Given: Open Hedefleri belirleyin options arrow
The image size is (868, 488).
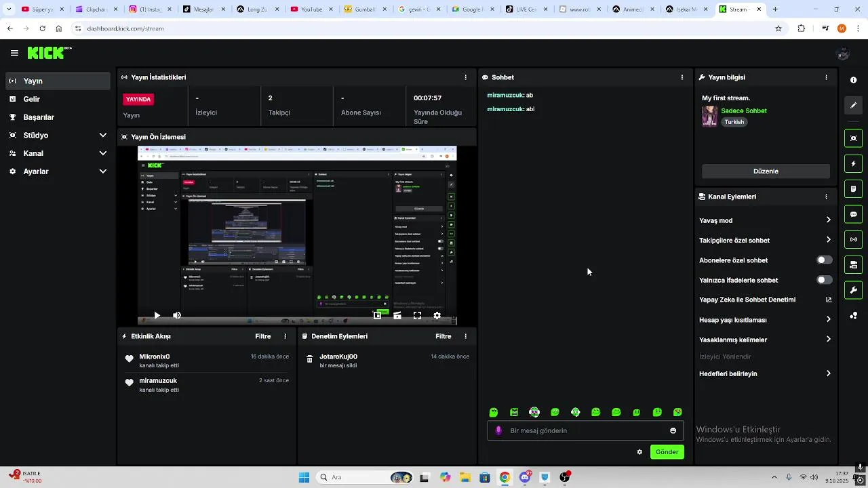Looking at the screenshot, I should click(x=829, y=373).
